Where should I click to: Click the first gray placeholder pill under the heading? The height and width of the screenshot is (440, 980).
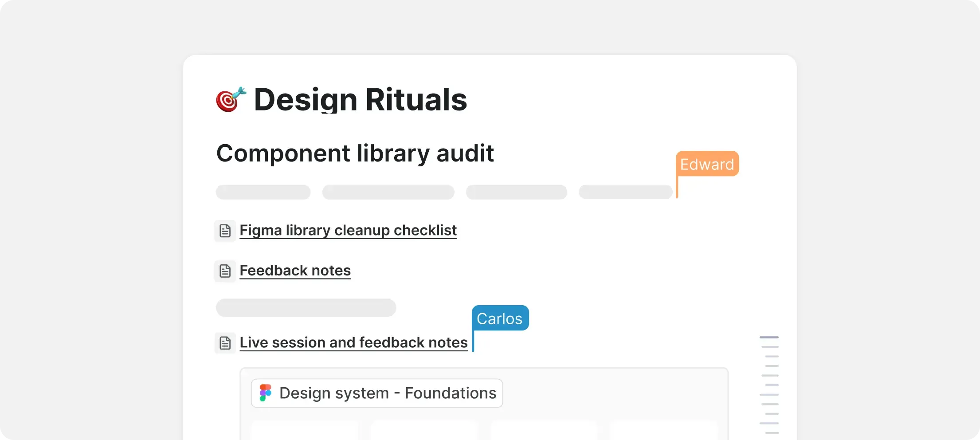click(x=263, y=192)
